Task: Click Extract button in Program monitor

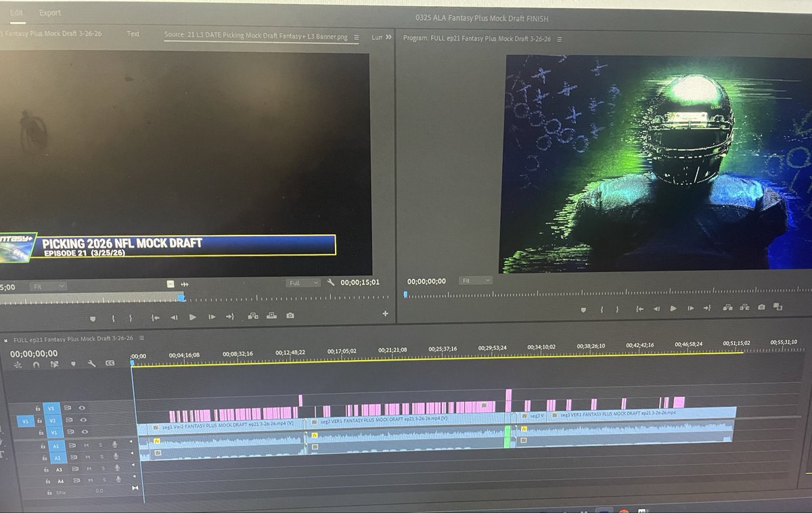Action: click(744, 307)
